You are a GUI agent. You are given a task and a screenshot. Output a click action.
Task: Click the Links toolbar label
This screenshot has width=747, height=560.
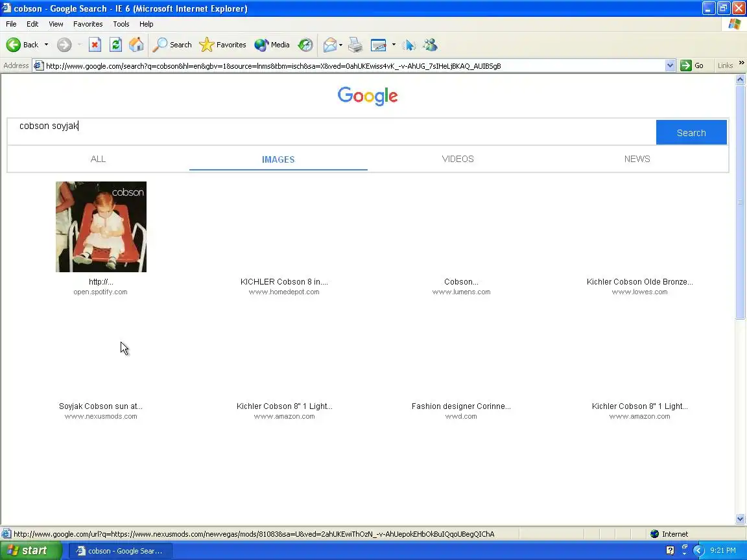pos(725,65)
